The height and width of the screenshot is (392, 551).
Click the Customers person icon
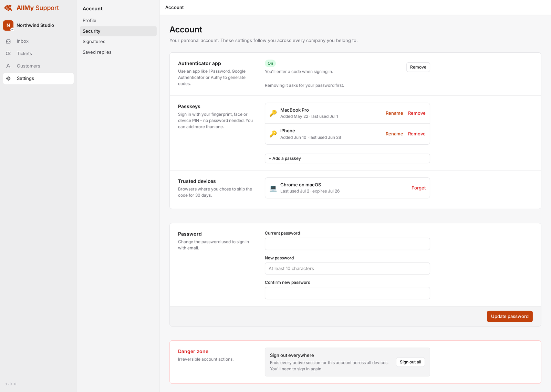coord(8,66)
